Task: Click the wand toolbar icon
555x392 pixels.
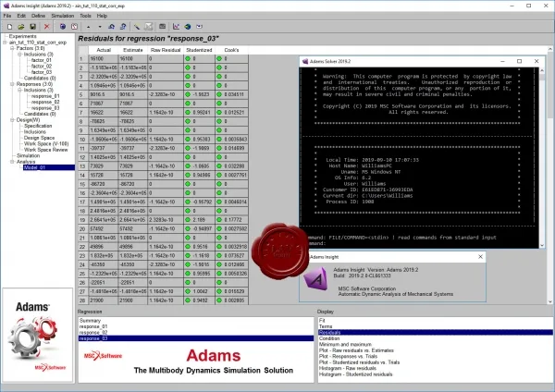Action: tap(137, 27)
